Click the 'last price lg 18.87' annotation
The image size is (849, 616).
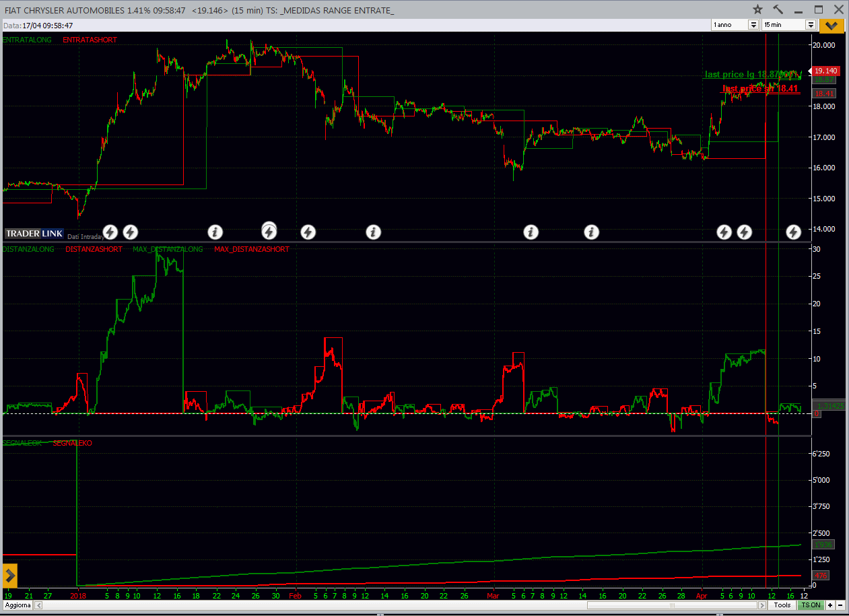point(751,74)
